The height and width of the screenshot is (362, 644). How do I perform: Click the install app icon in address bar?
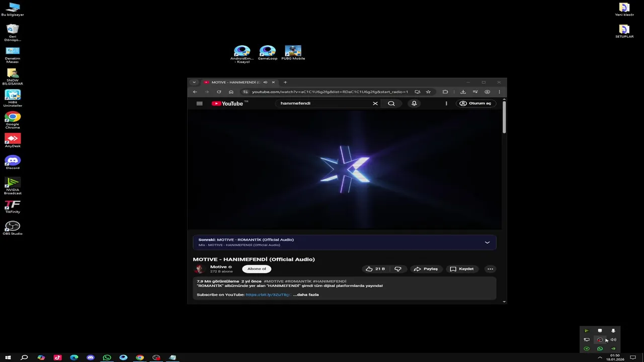pyautogui.click(x=417, y=92)
